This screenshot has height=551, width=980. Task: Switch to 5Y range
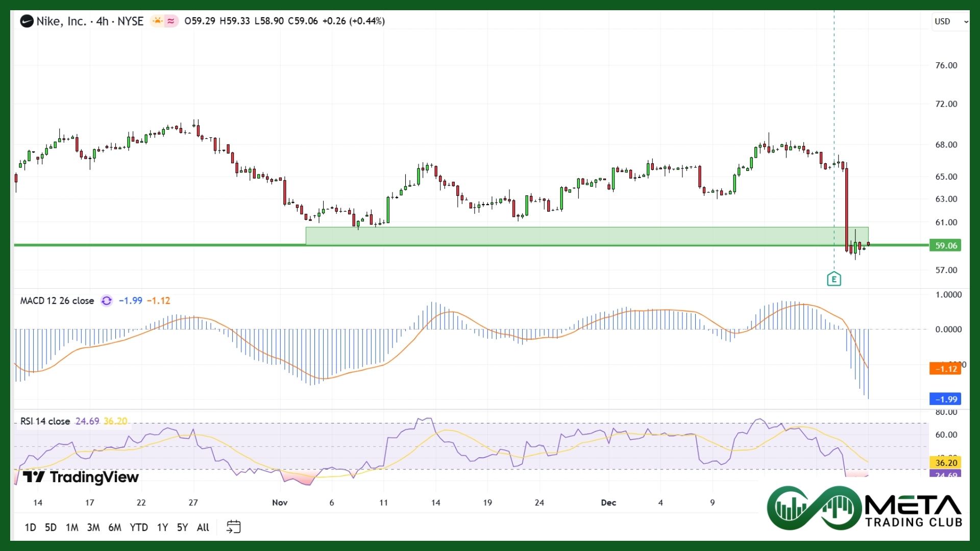[182, 528]
